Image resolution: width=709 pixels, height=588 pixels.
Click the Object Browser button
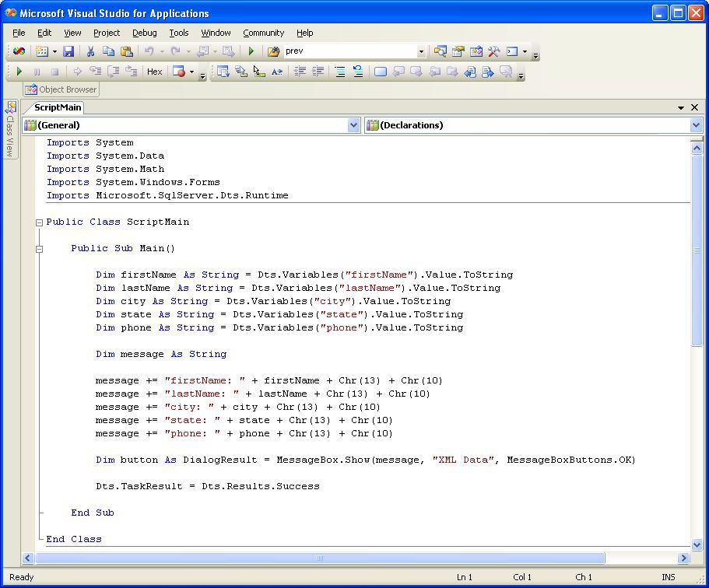(61, 89)
